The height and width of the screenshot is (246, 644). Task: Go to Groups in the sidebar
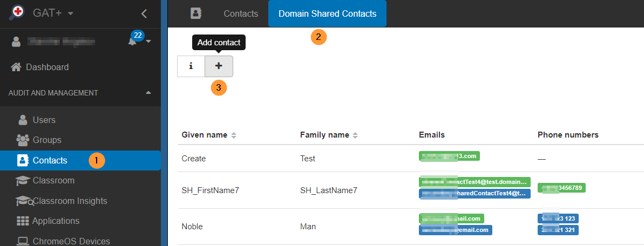click(46, 140)
